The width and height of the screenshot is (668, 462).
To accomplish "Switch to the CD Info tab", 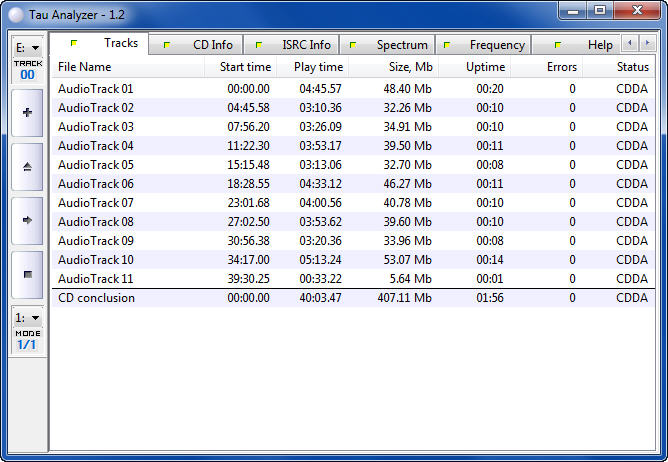I will (202, 45).
